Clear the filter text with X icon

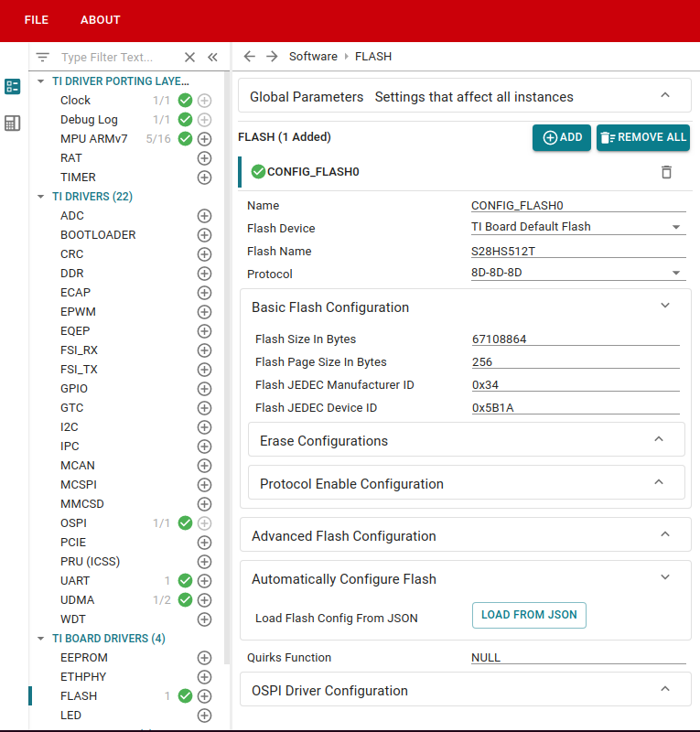tap(189, 57)
